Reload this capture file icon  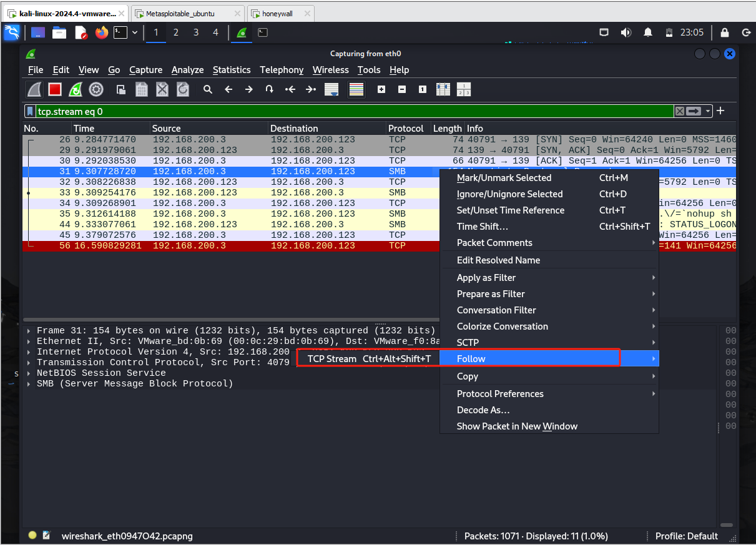(x=183, y=89)
